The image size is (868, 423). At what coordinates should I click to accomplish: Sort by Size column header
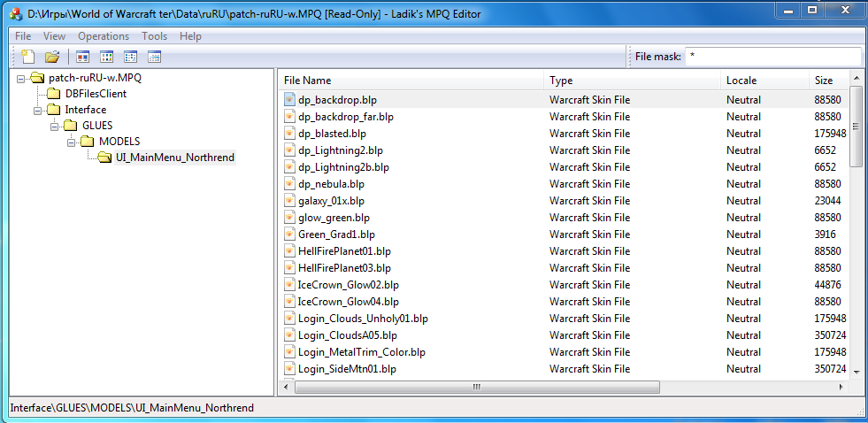pos(828,81)
